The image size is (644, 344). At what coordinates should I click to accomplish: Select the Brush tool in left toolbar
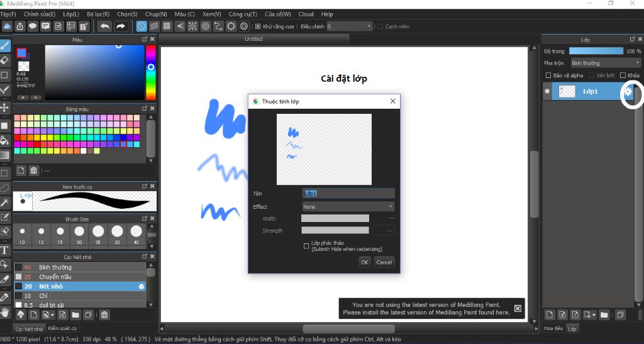4,45
